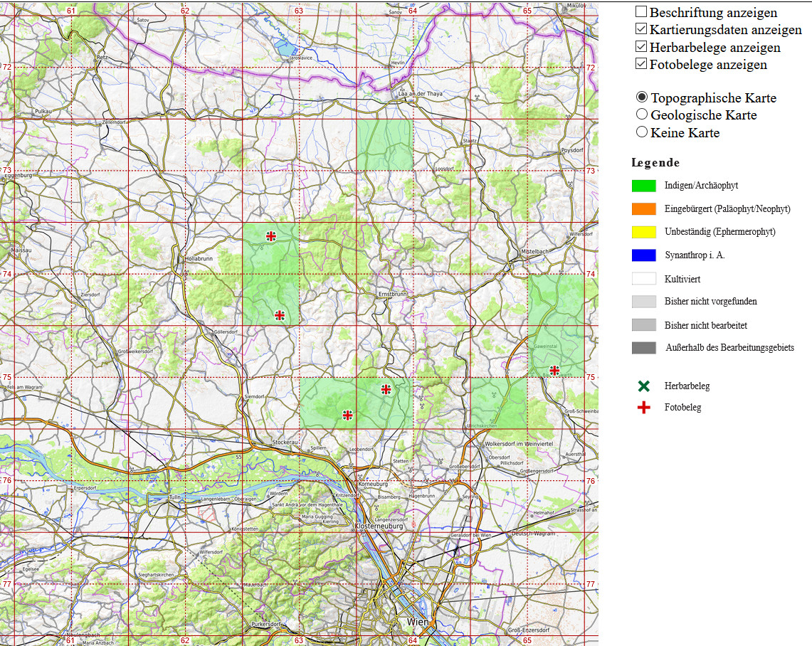The image size is (812, 646).
Task: Click the yellow Unbeständig legend swatch
Action: pos(644,232)
